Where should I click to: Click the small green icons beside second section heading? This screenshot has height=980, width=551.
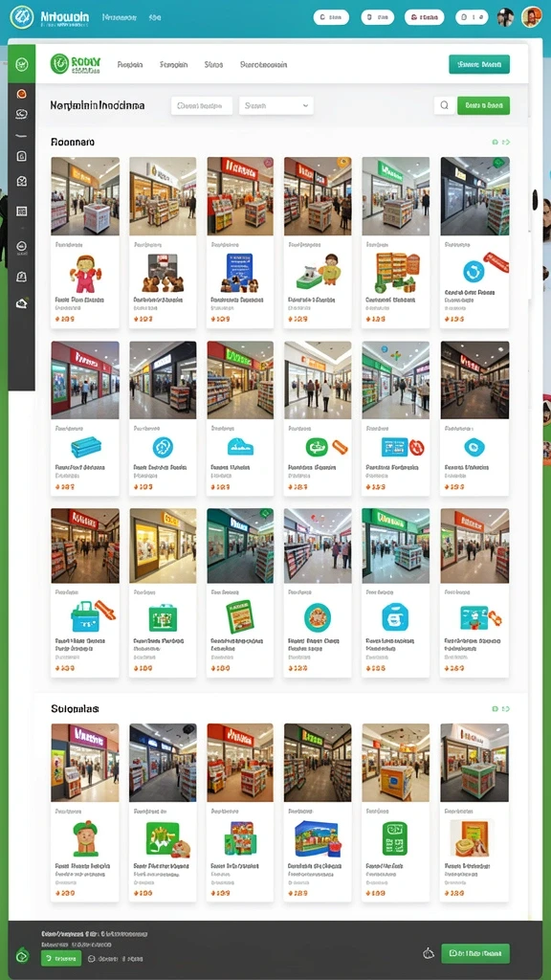(x=501, y=709)
